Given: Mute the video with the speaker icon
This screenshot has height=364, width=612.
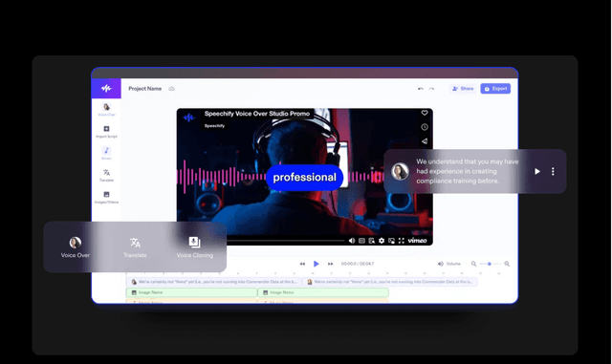Looking at the screenshot, I should click(352, 241).
